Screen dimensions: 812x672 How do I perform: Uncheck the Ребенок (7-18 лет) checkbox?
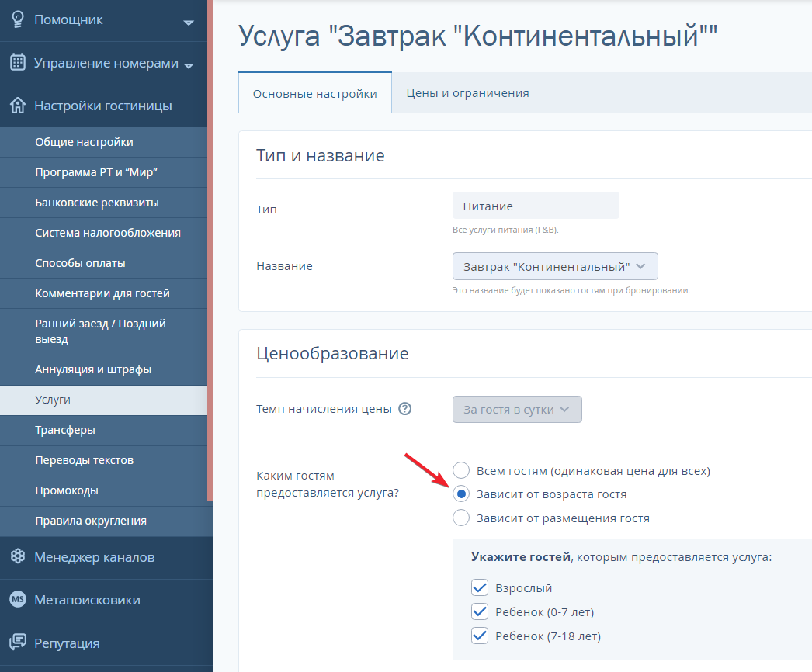click(480, 636)
